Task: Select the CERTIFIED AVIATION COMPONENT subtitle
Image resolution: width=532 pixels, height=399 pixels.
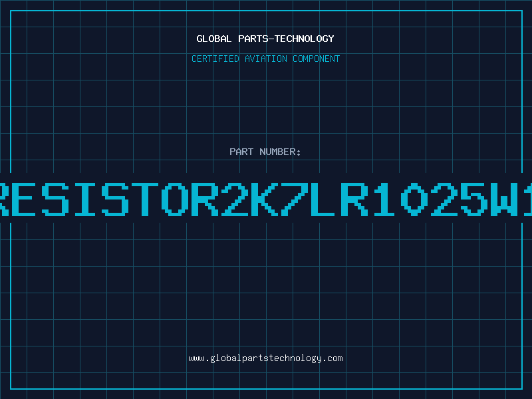Action: (265, 59)
